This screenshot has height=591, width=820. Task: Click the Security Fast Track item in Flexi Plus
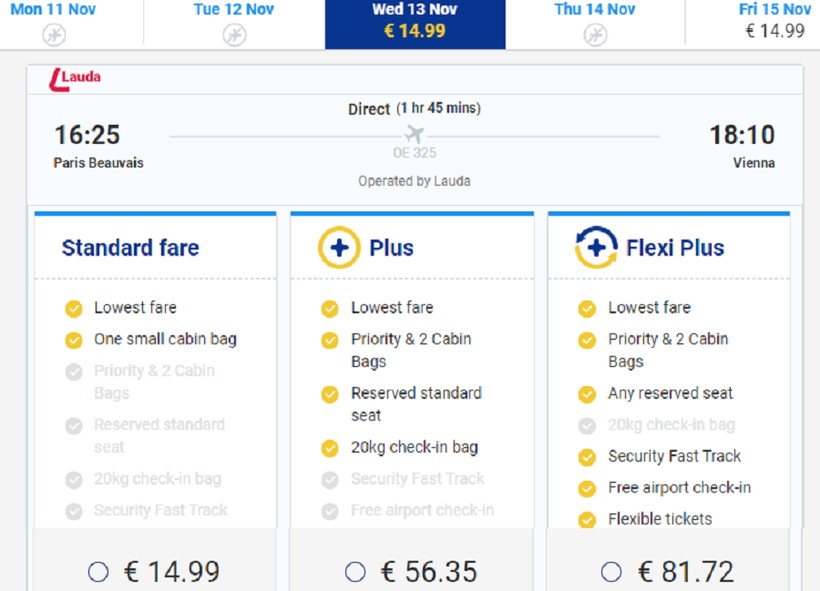(x=674, y=456)
